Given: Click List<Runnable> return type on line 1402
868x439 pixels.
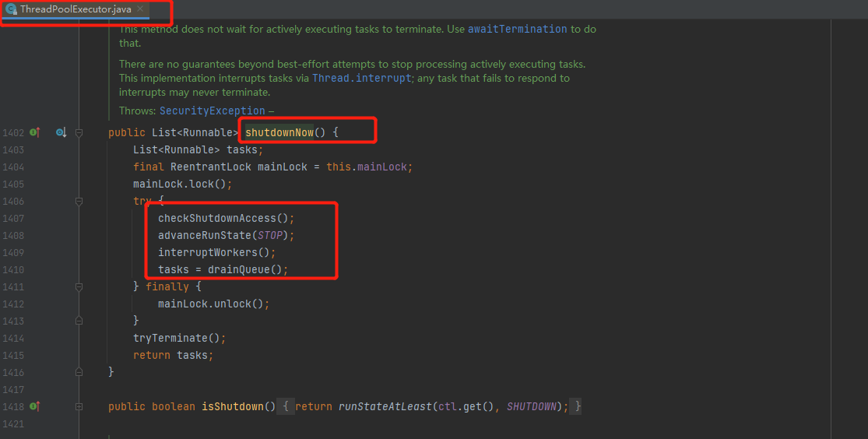Looking at the screenshot, I should [x=195, y=133].
